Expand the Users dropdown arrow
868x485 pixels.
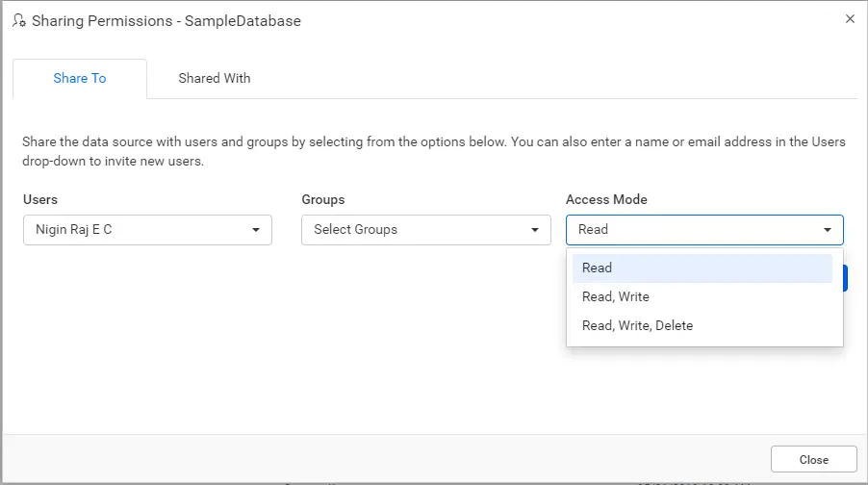(256, 230)
